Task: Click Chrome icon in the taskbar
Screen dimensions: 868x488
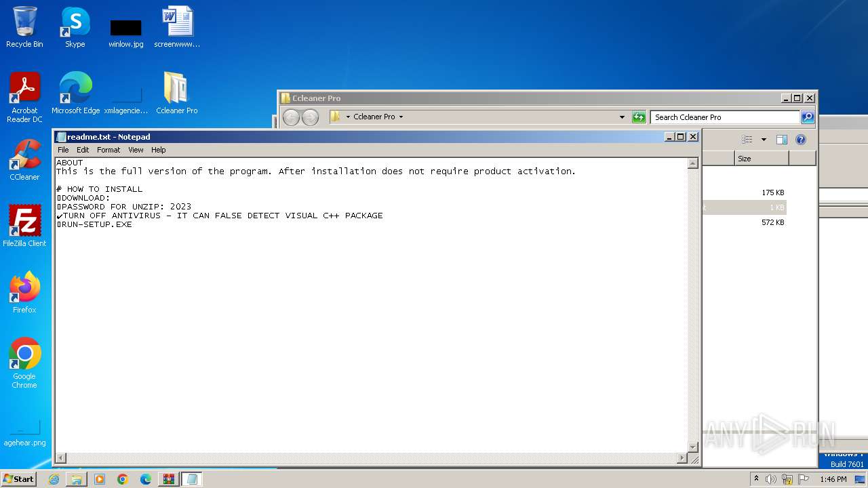Action: coord(123,479)
